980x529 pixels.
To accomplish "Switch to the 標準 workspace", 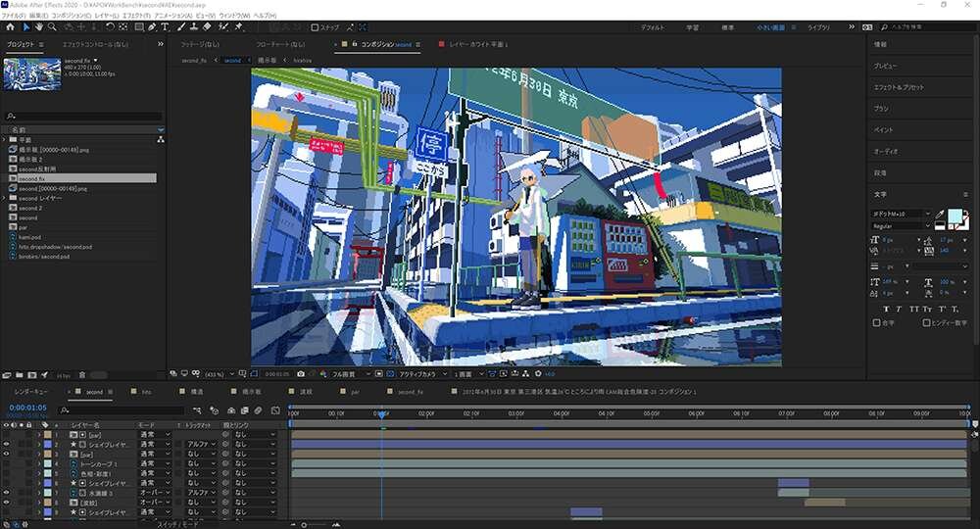I will click(x=727, y=28).
